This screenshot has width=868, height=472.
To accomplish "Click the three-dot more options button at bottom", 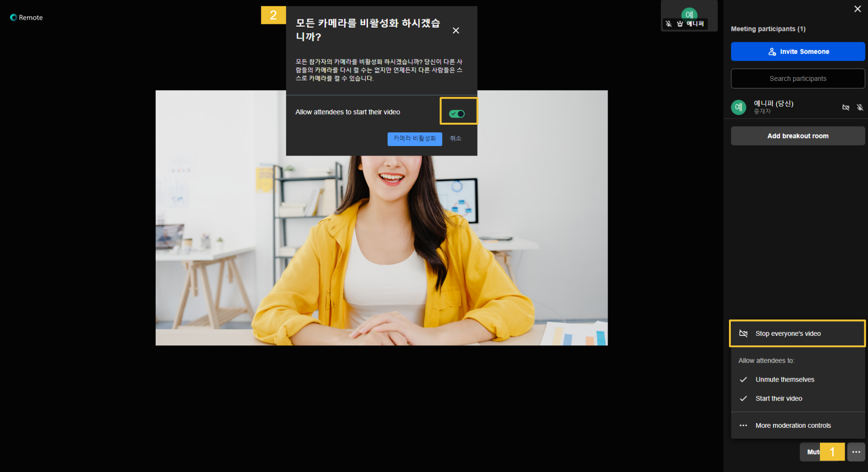I will tap(856, 452).
